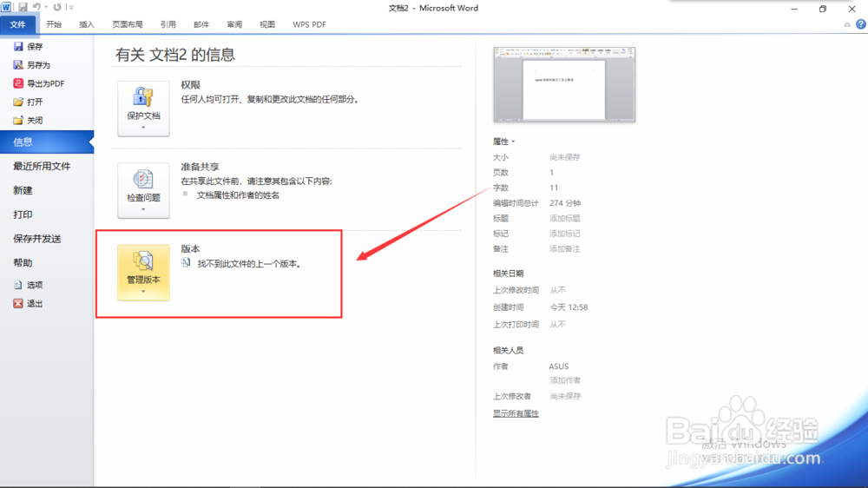This screenshot has height=488, width=868.
Task: Click Add a title (添加标题) field
Action: 565,218
